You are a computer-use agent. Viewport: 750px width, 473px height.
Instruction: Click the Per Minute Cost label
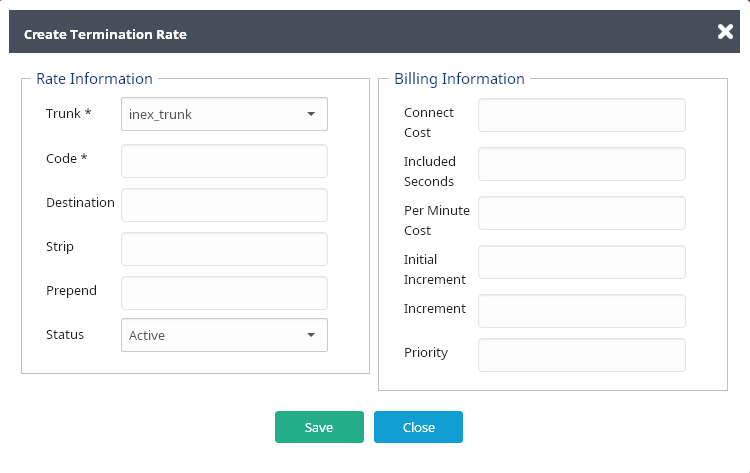coord(437,220)
